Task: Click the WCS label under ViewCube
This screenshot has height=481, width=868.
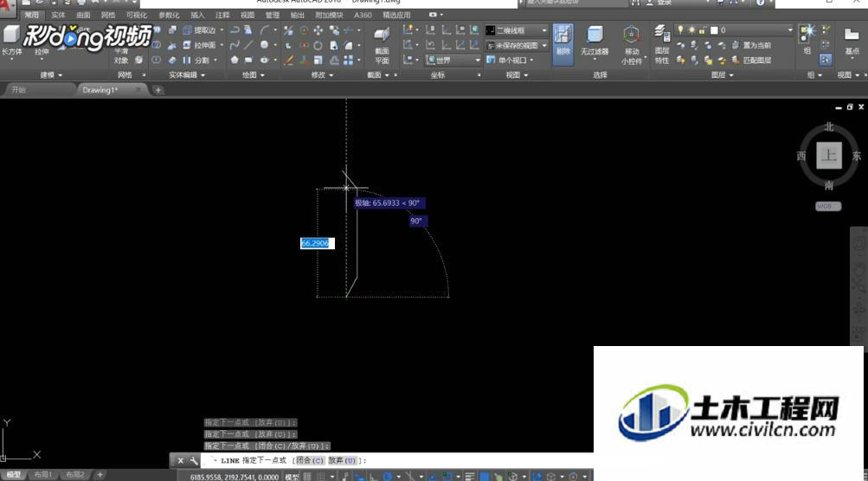Action: [x=828, y=206]
